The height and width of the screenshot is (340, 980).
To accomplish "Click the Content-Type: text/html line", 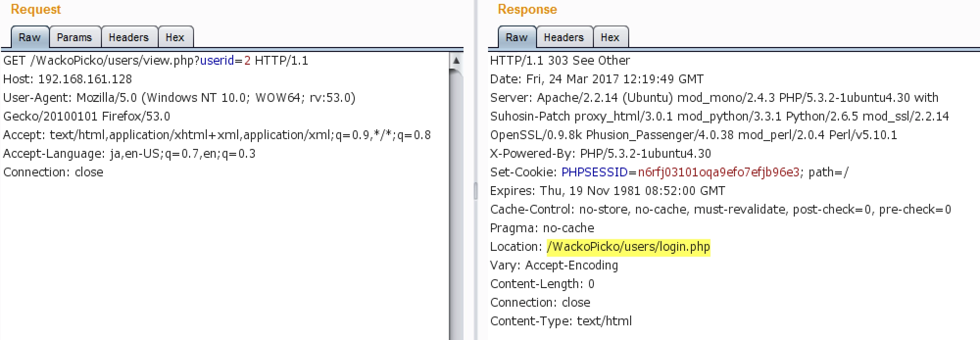I will (x=561, y=321).
